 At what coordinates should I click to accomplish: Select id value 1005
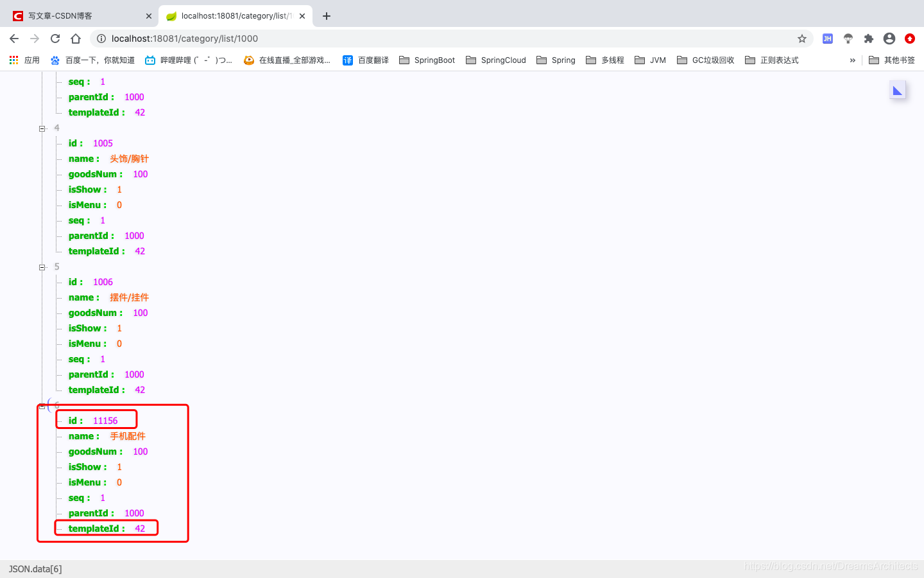[x=103, y=143]
